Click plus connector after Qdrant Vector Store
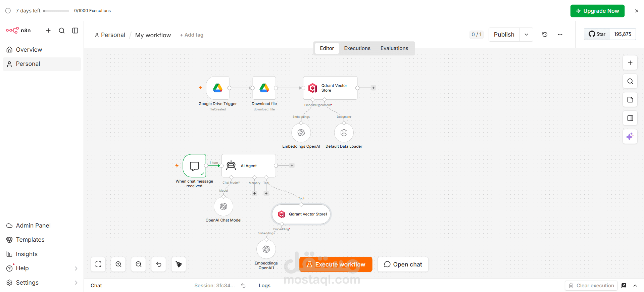Screen dimensions: 644x292 [x=373, y=88]
